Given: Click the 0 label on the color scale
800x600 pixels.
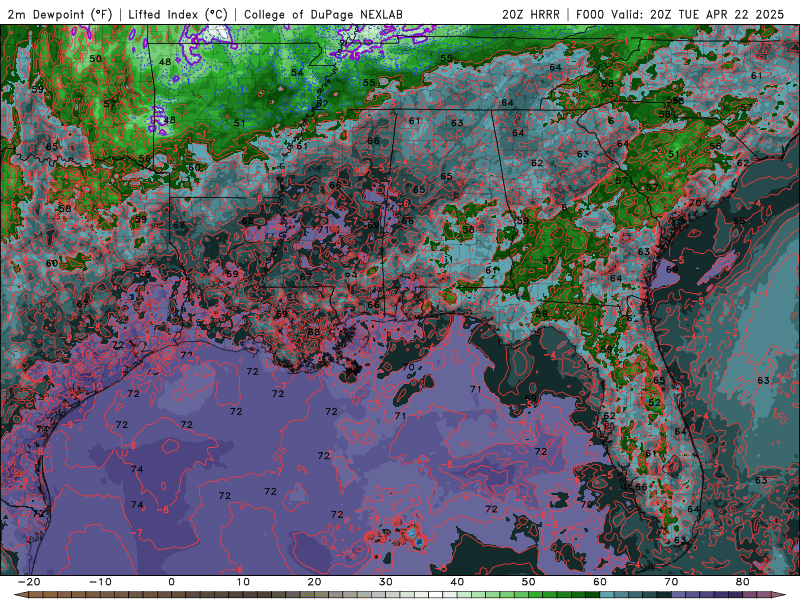Looking at the screenshot, I should pyautogui.click(x=171, y=582).
